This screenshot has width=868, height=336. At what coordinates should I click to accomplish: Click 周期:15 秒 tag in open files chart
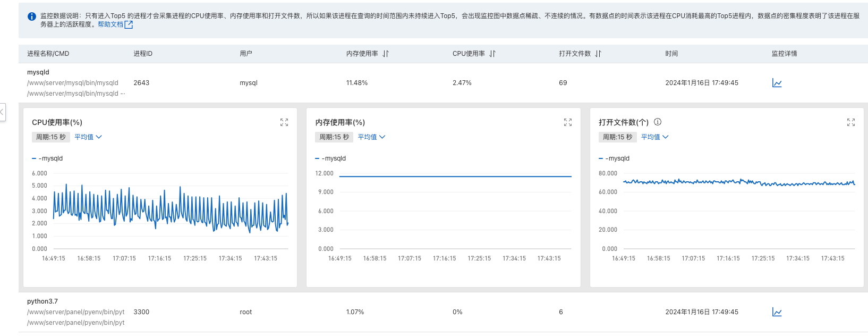618,137
